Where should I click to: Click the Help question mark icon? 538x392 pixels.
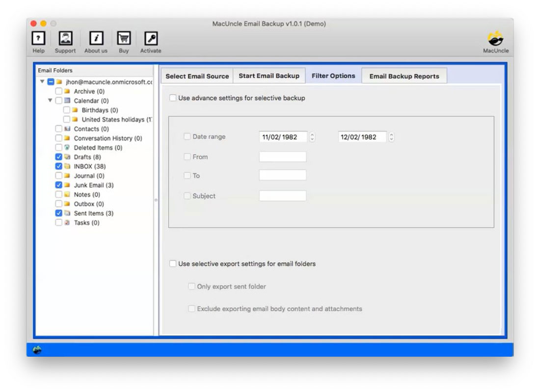click(x=38, y=38)
